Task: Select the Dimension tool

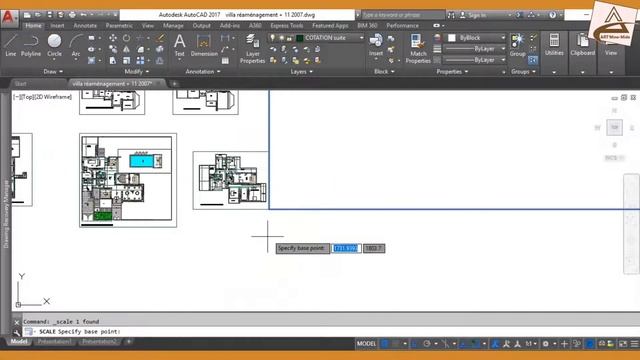Action: (x=204, y=45)
